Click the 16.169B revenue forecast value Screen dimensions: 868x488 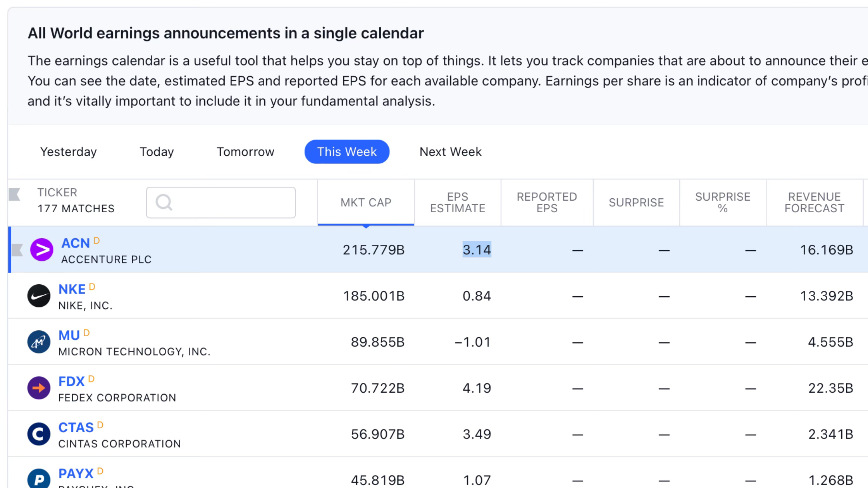click(827, 250)
